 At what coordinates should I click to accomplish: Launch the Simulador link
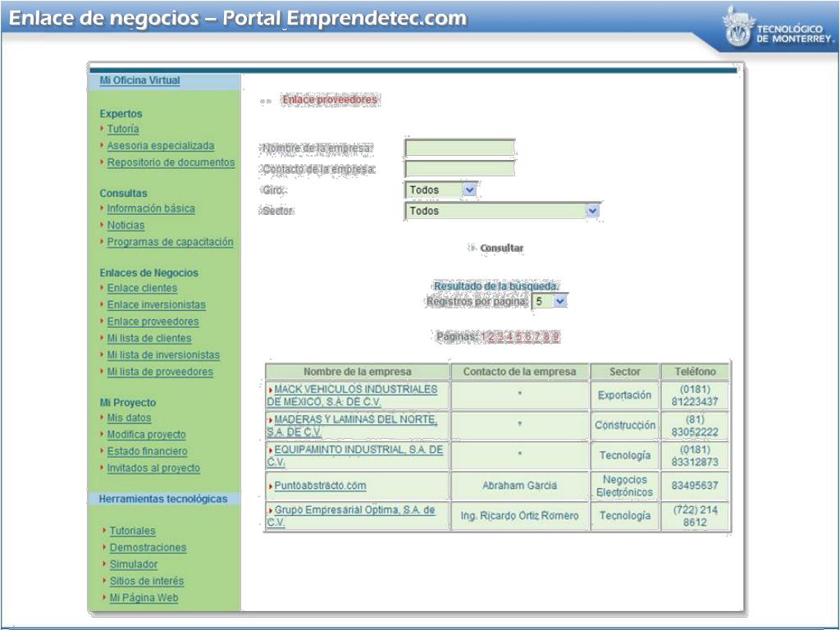134,564
